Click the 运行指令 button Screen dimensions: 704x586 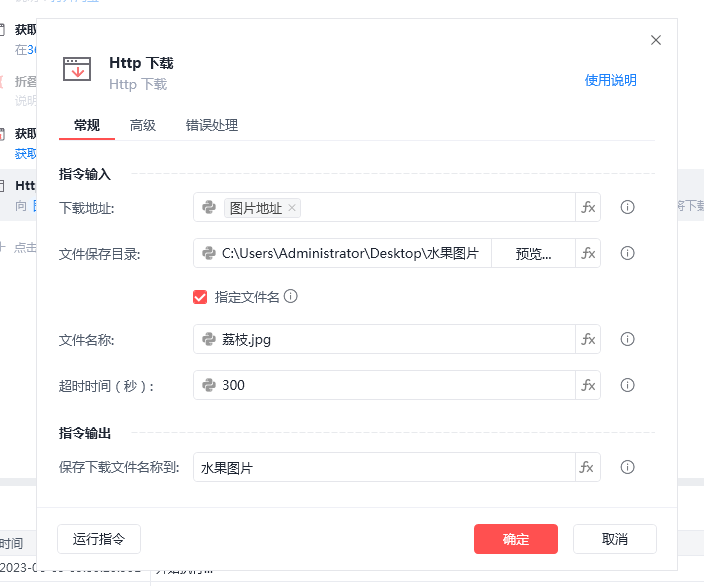pyautogui.click(x=99, y=539)
